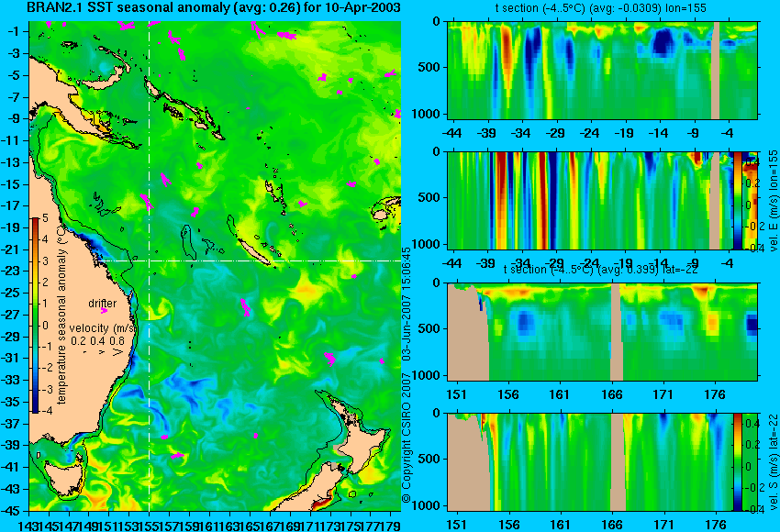Click the velocity arrow scale symbols
This screenshot has height=532, width=780.
tap(102, 352)
